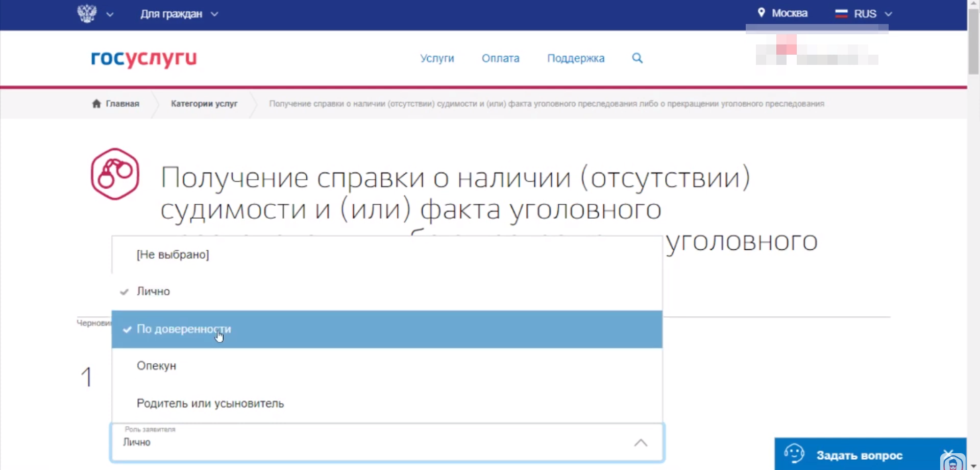Click the Russian flag language icon
Image resolution: width=980 pixels, height=470 pixels.
tap(841, 14)
